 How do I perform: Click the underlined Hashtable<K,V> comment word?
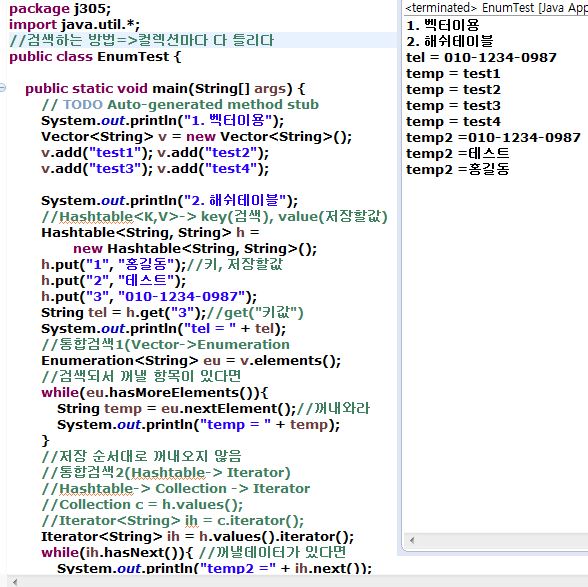pyautogui.click(x=96, y=217)
